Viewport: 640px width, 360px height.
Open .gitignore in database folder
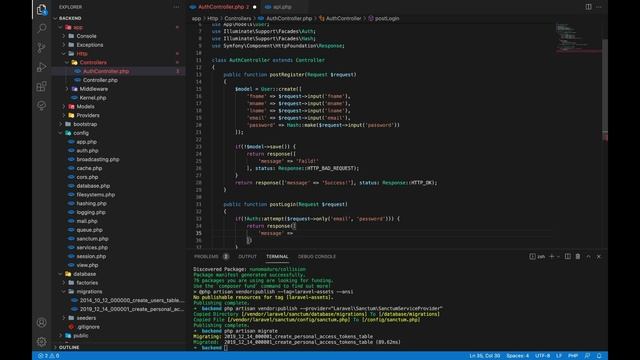88,327
